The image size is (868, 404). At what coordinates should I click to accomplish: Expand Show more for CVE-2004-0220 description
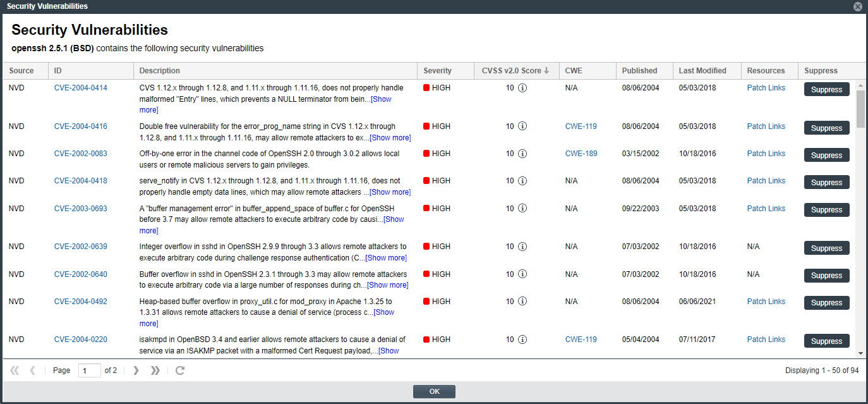pyautogui.click(x=389, y=351)
